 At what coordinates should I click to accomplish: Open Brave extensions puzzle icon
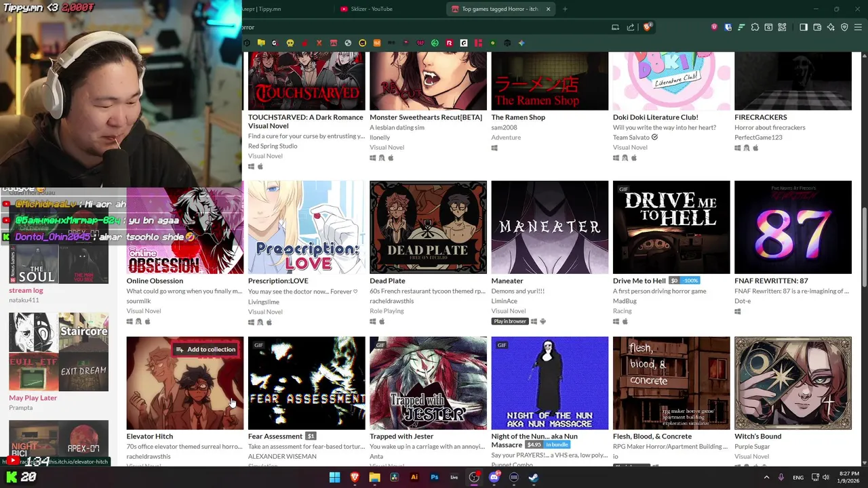pyautogui.click(x=755, y=27)
